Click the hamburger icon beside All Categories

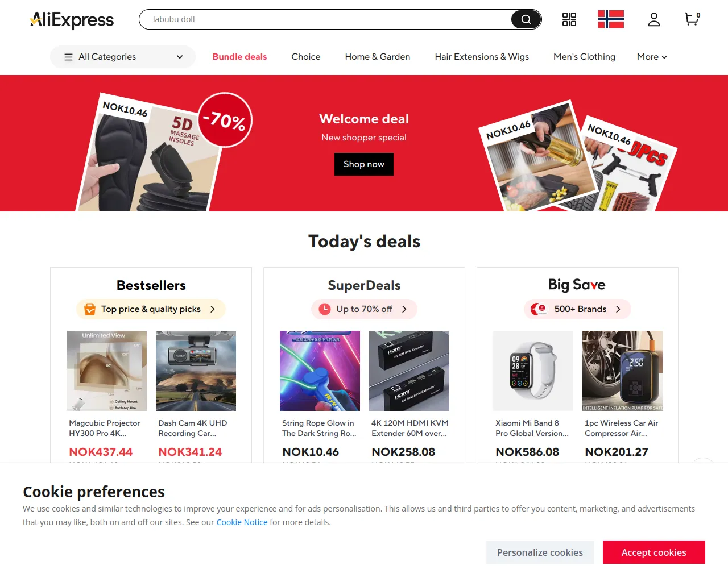(x=68, y=57)
